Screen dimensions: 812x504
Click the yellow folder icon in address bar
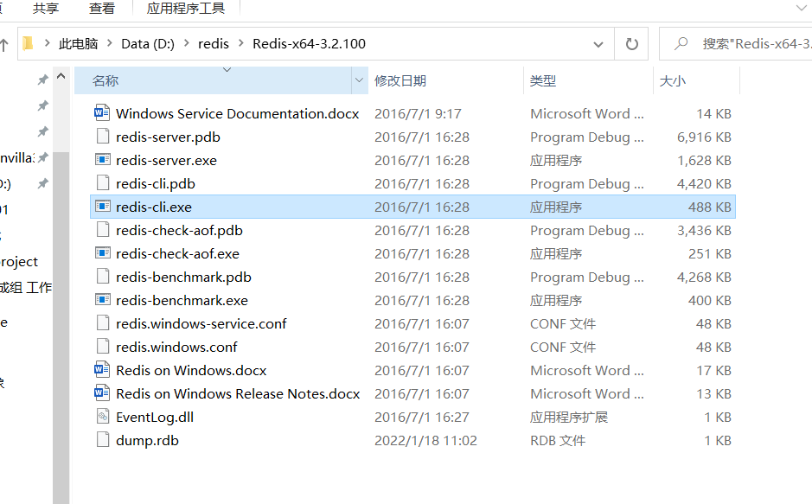[x=29, y=42]
